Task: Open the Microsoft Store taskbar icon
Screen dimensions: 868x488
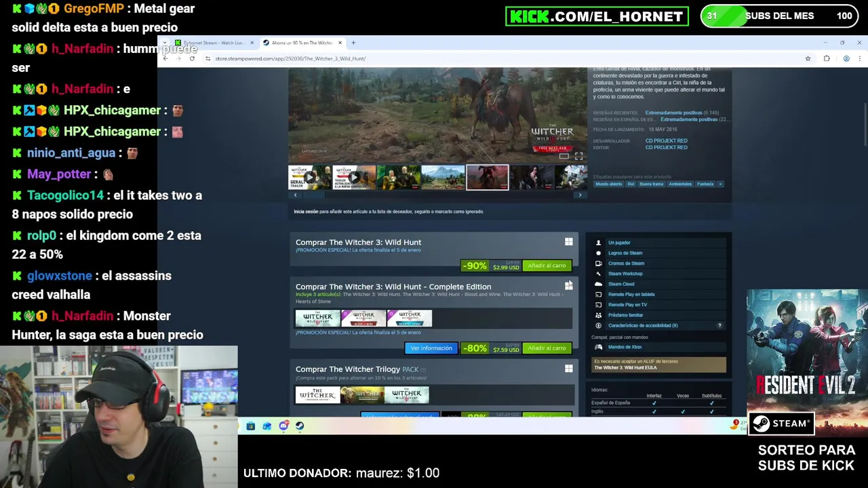Action: [250, 426]
